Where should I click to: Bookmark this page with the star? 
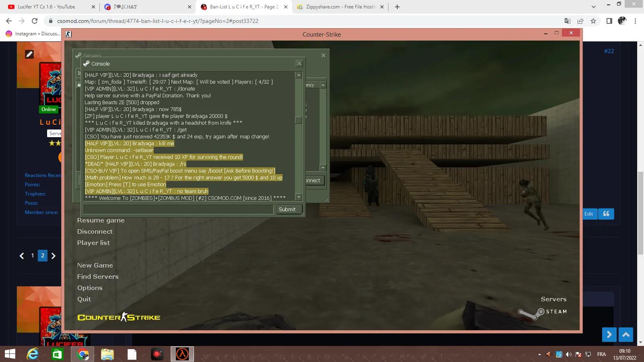[593, 21]
